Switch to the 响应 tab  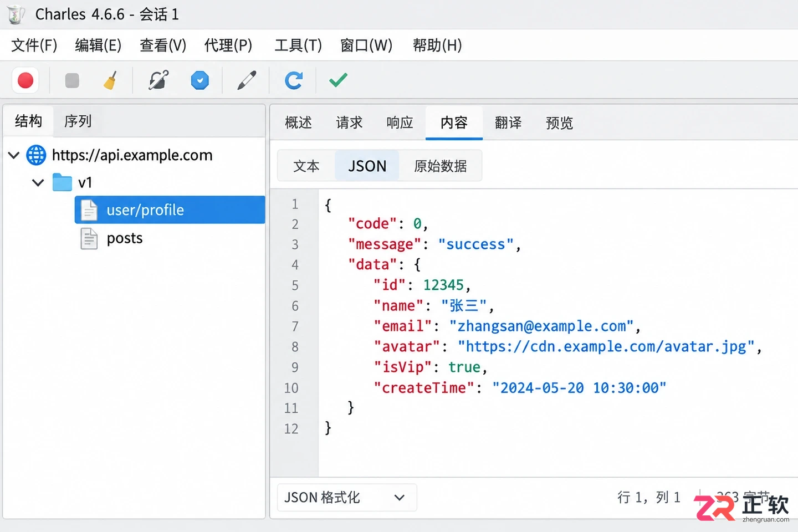point(400,122)
